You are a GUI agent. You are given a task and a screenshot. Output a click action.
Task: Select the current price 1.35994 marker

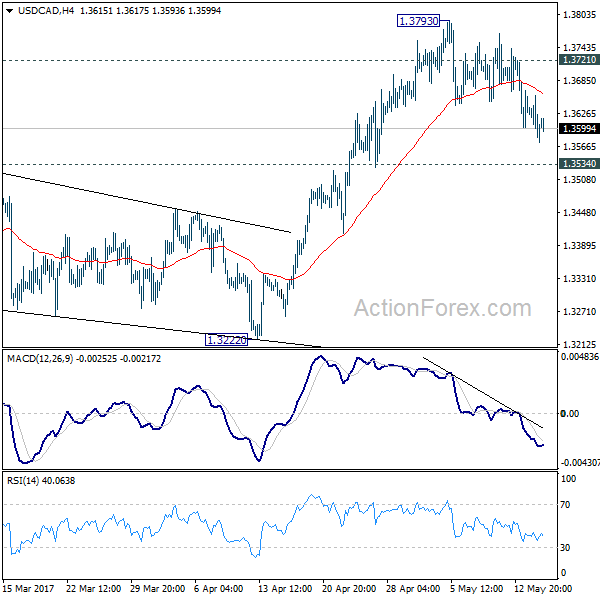click(579, 129)
